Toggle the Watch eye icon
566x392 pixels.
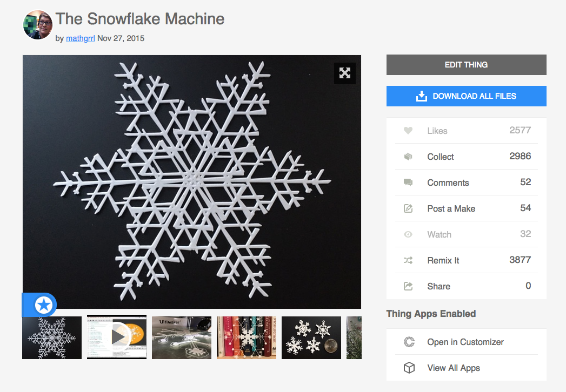pyautogui.click(x=408, y=234)
